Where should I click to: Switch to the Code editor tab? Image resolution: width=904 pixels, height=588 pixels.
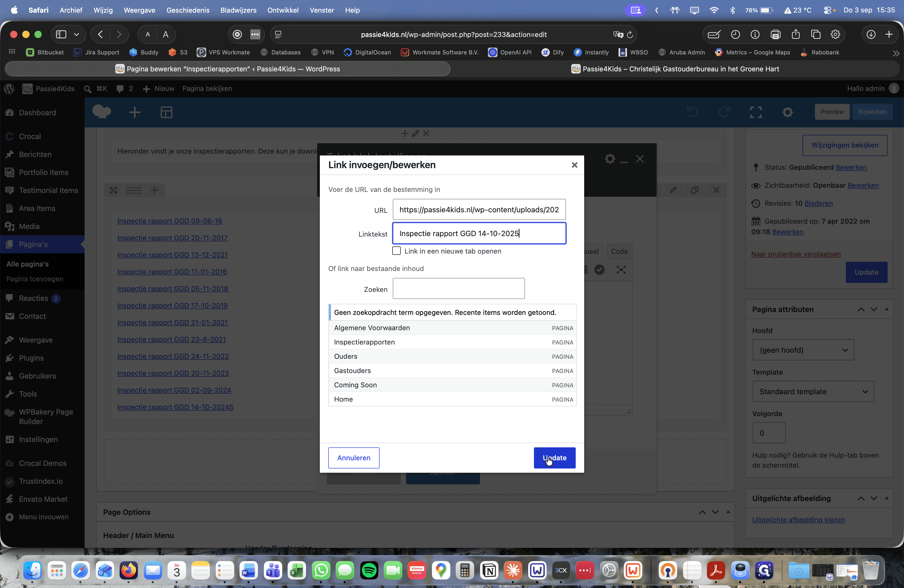click(x=619, y=251)
